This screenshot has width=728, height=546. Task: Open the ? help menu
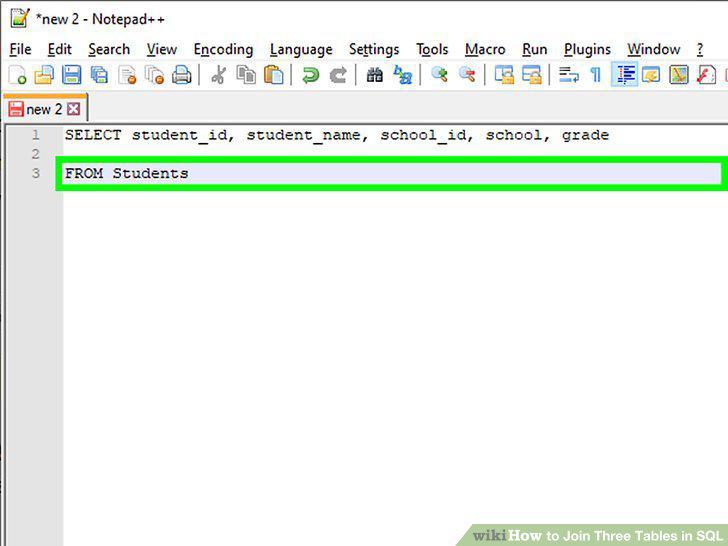point(700,49)
